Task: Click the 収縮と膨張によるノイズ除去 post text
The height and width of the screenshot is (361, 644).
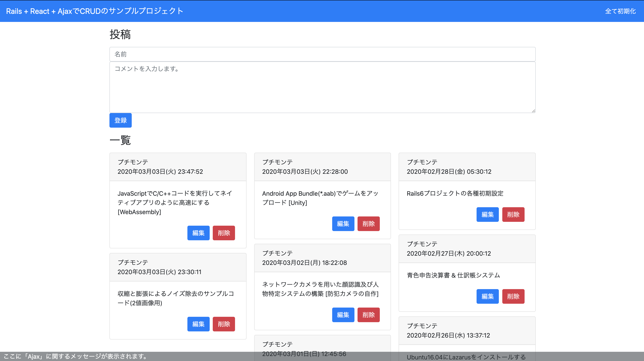Action: [x=176, y=298]
